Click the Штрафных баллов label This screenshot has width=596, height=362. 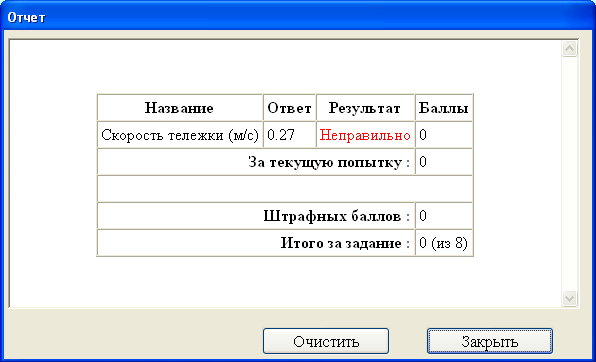tap(337, 216)
